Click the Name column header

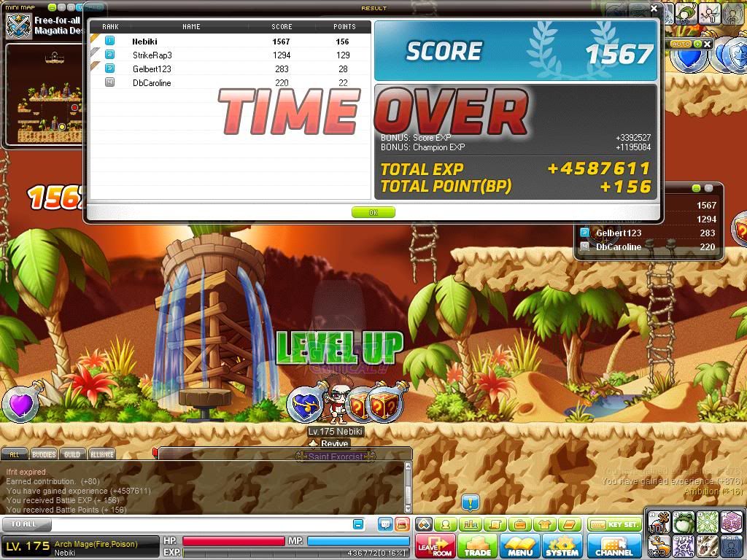192,27
